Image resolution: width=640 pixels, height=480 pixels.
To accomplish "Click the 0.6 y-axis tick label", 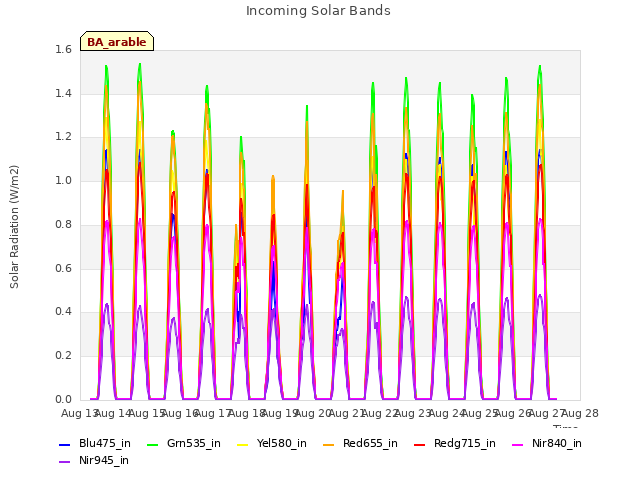I will pyautogui.click(x=64, y=268).
